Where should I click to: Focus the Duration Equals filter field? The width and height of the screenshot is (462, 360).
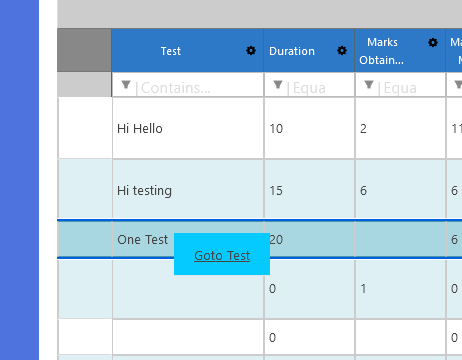click(319, 88)
